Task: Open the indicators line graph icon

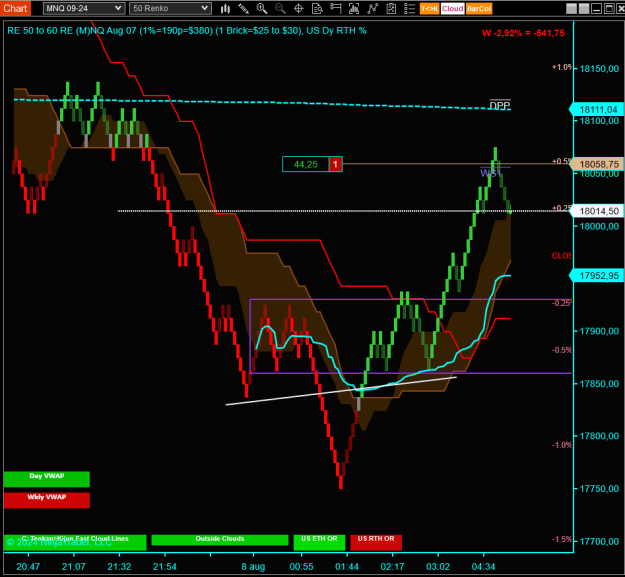Action: pyautogui.click(x=372, y=8)
